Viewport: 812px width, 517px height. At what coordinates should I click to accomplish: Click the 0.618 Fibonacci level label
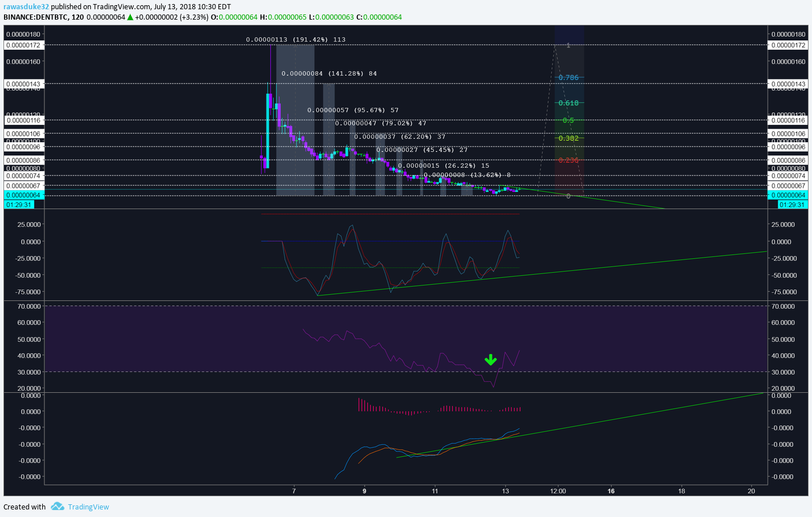coord(568,103)
